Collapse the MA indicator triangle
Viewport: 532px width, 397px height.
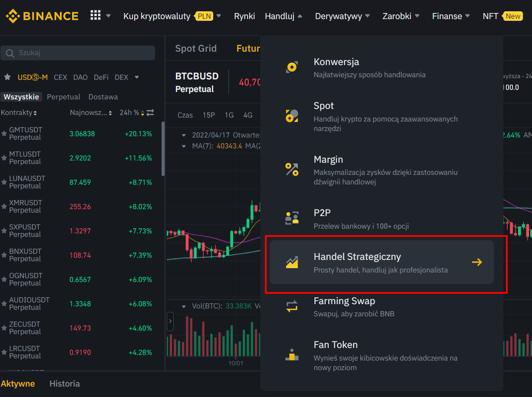[x=184, y=146]
